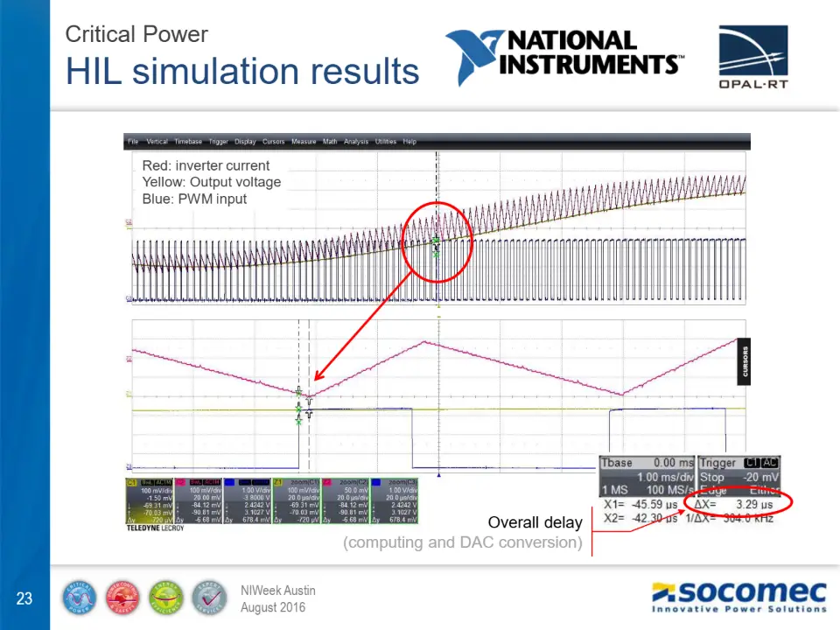Image resolution: width=840 pixels, height=630 pixels.
Task: Open the Measure menu
Action: (304, 142)
